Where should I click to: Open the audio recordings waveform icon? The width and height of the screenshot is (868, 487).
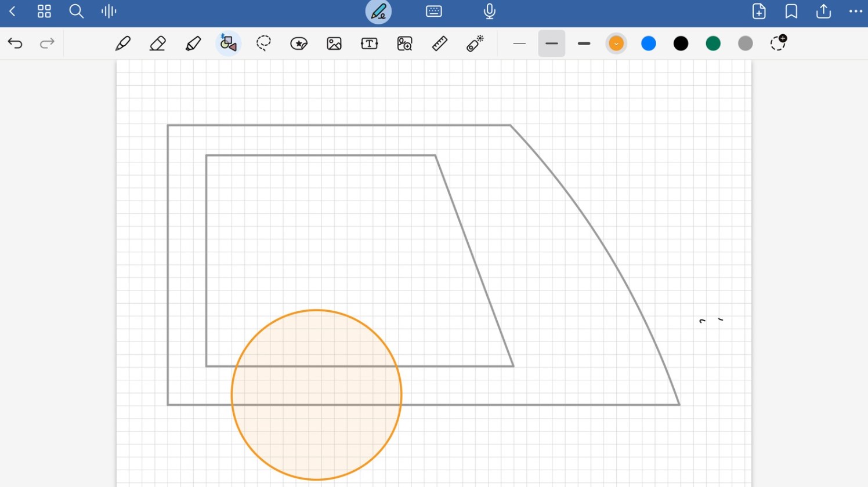click(x=108, y=11)
